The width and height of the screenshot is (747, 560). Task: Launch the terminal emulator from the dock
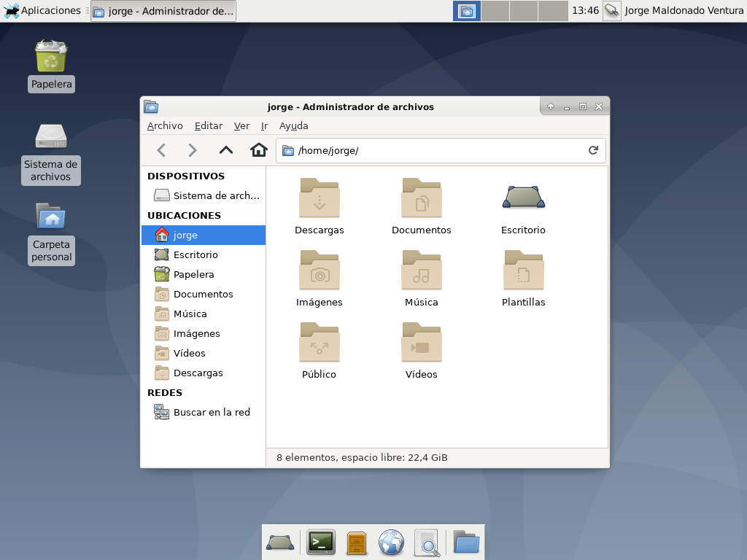[321, 542]
